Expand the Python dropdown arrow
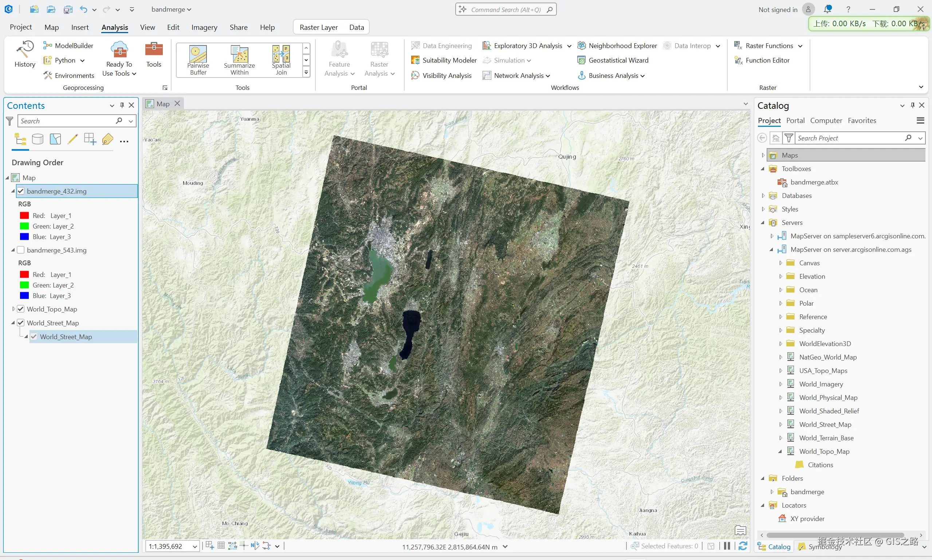This screenshot has width=932, height=560. click(x=82, y=60)
